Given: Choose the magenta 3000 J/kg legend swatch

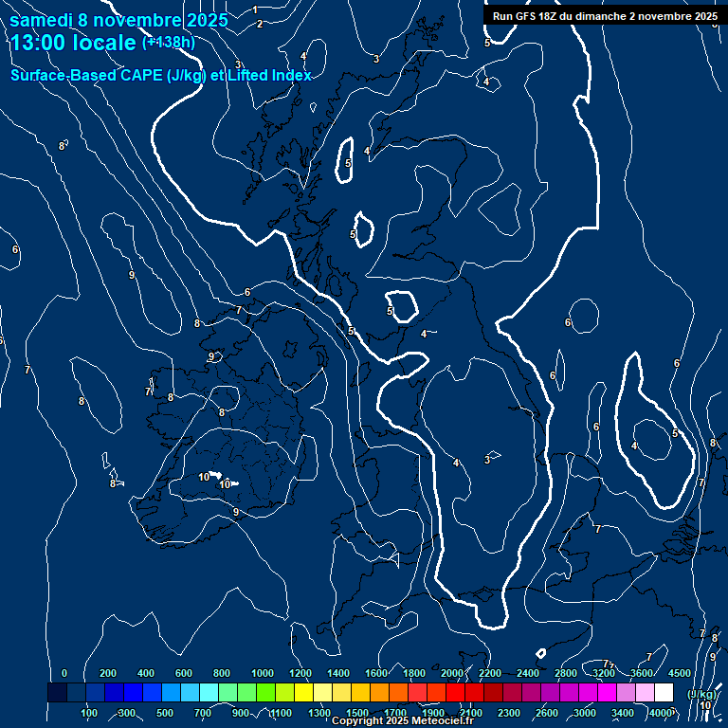Looking at the screenshot, I should coord(588,693).
